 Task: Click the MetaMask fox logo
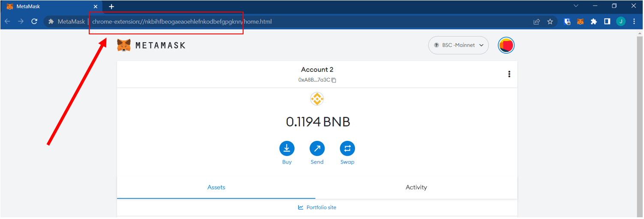click(x=124, y=45)
